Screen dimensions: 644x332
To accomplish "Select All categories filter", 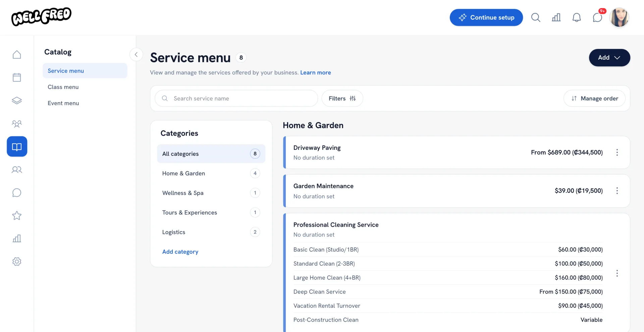I will [211, 154].
